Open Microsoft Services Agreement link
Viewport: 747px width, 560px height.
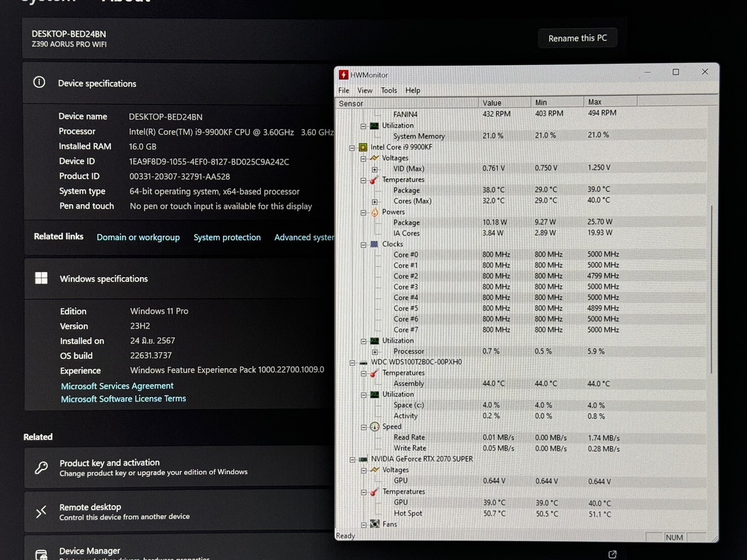[117, 386]
